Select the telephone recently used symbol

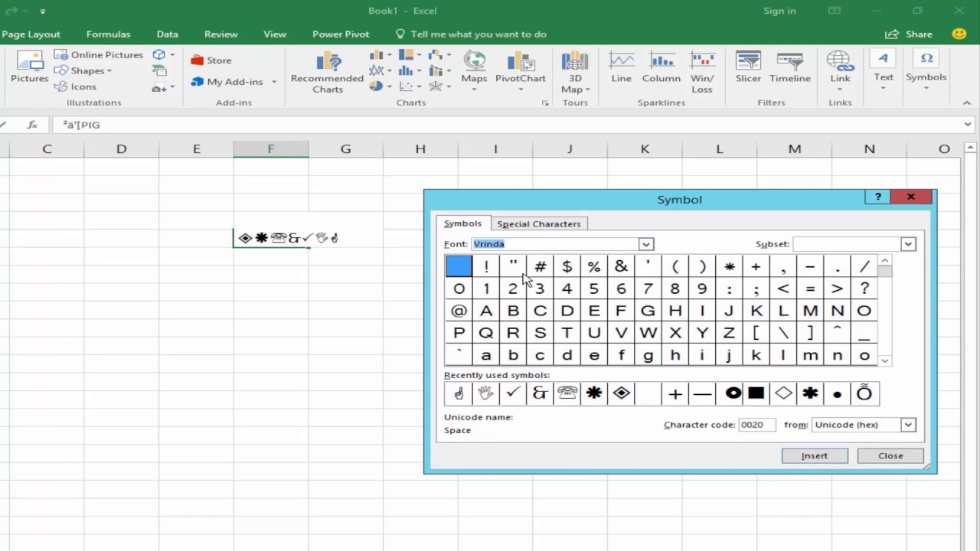tap(567, 393)
